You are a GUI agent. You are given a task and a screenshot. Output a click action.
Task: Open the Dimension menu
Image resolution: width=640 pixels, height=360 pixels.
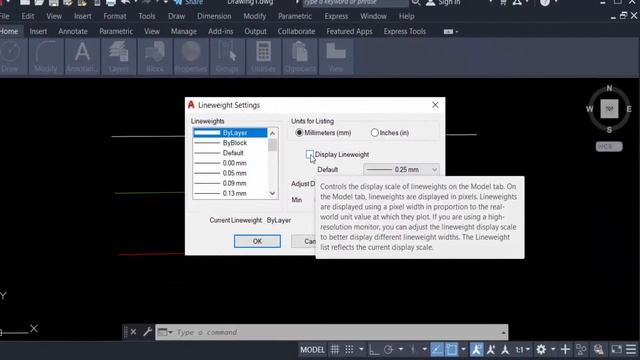tap(214, 16)
